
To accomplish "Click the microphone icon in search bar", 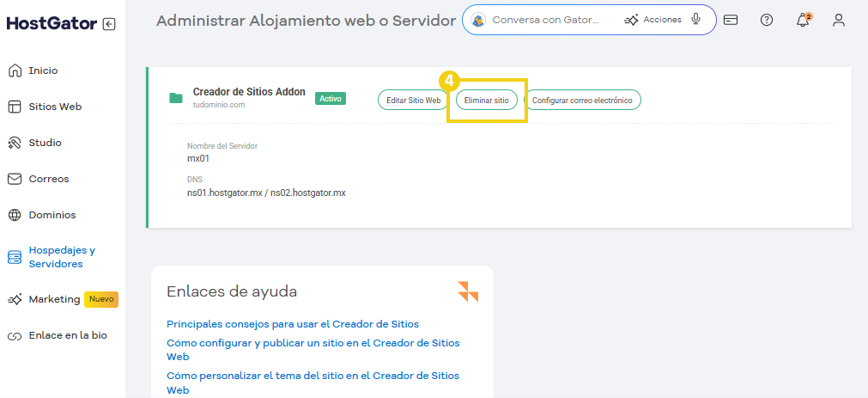I will pos(696,20).
